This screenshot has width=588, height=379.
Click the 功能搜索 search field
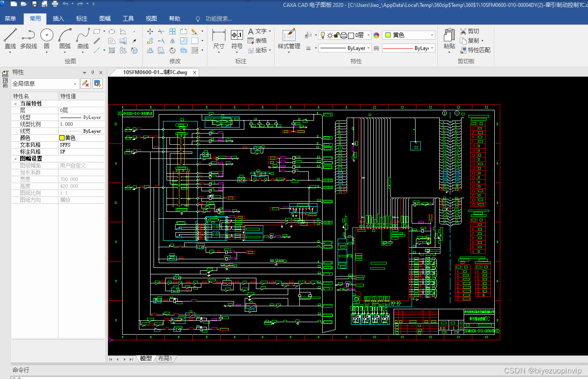click(x=219, y=19)
